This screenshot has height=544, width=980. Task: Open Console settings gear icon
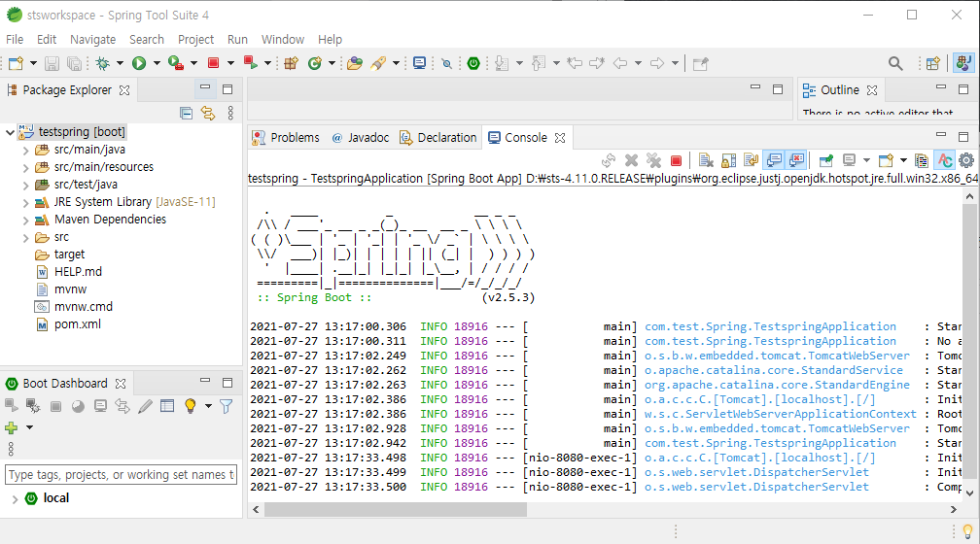coord(966,160)
